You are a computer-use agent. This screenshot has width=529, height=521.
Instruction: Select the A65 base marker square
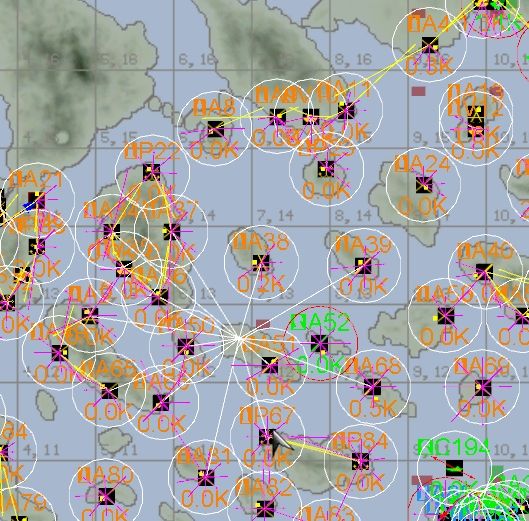pyautogui.click(x=109, y=391)
